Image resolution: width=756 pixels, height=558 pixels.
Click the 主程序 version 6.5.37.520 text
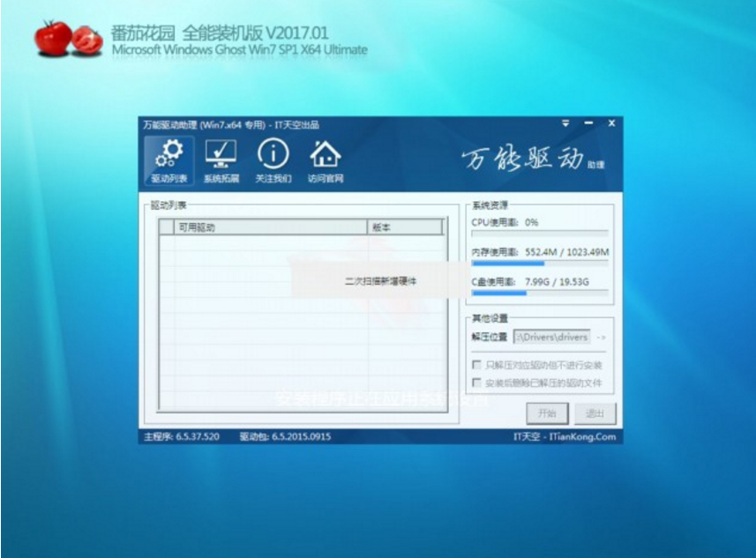pyautogui.click(x=182, y=436)
